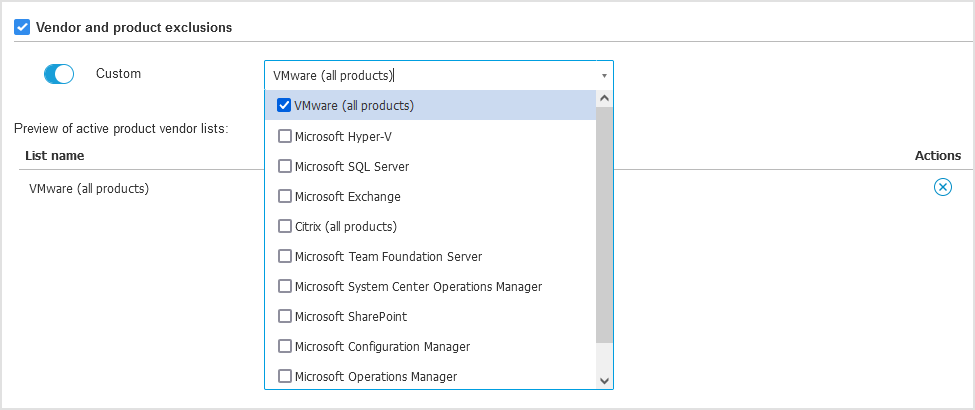Check the Citrix (all products) option

point(284,226)
